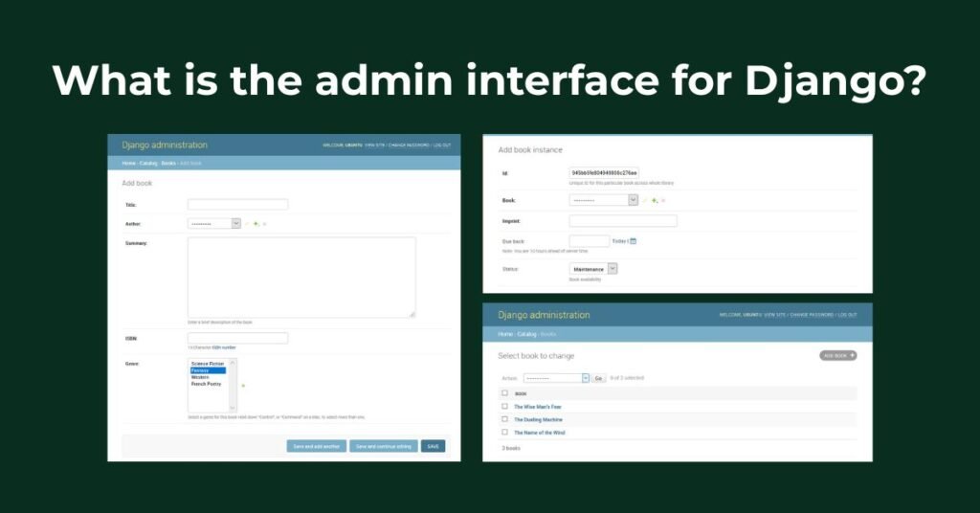Click the delete X icon beside Author dropdown
This screenshot has width=980, height=513.
[264, 223]
